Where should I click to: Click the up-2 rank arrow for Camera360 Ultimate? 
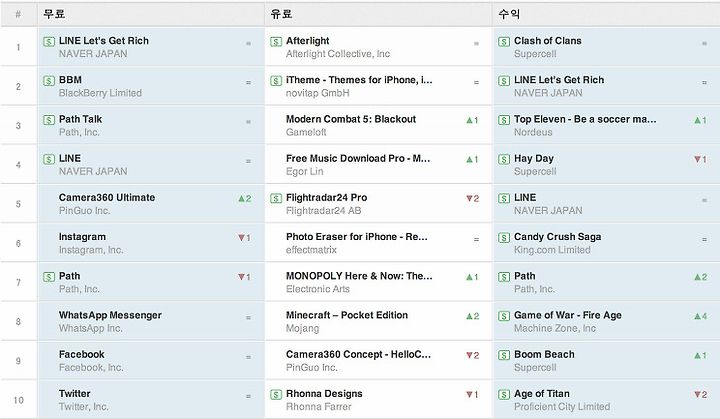click(x=244, y=198)
